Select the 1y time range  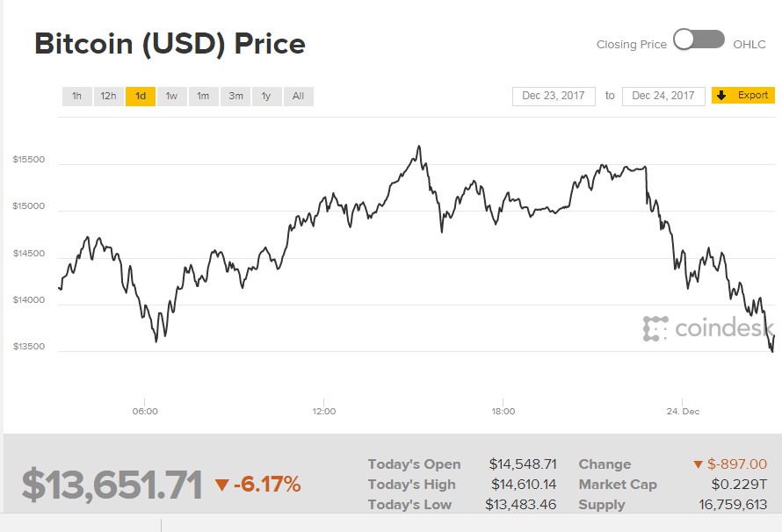266,96
